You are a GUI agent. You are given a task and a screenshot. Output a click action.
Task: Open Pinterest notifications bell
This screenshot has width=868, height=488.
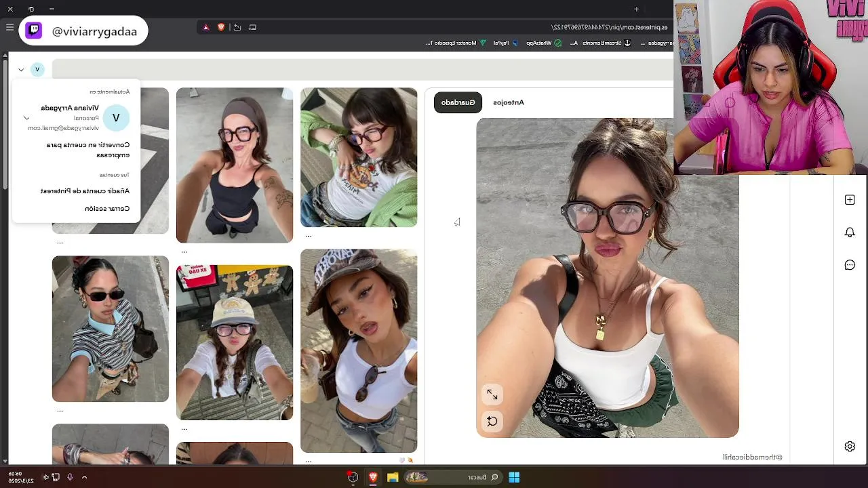(x=850, y=232)
